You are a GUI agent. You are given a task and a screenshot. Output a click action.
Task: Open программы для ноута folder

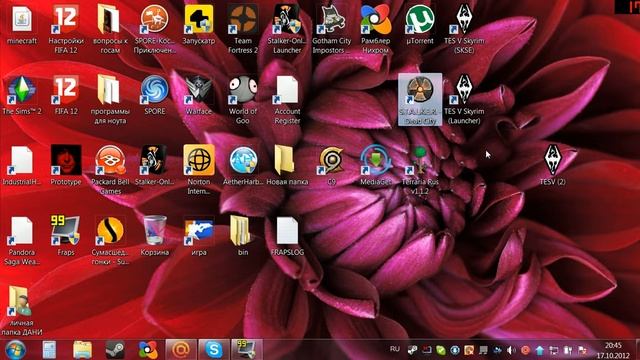110,100
